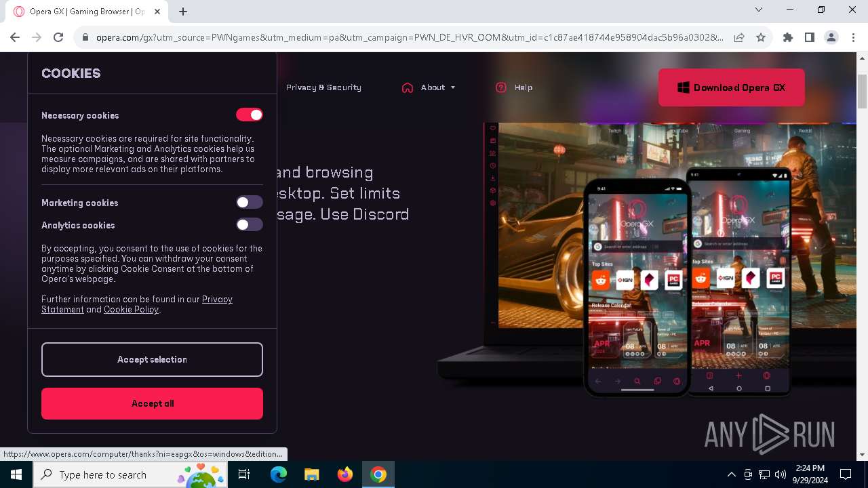Click the address bar URL
Viewport: 868px width, 488px height.
(x=410, y=38)
